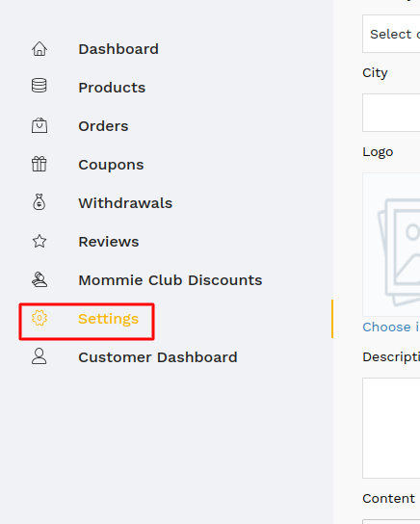Click the Coupons gift box icon
420x524 pixels.
(39, 164)
